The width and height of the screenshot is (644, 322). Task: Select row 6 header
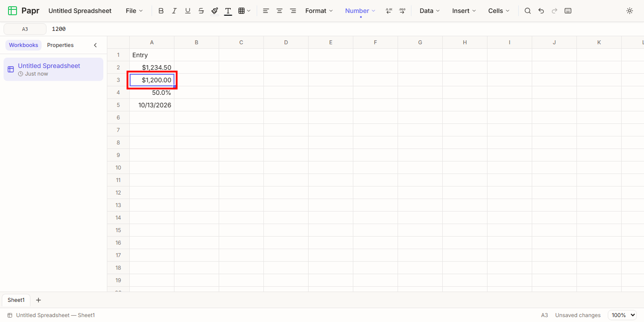click(x=119, y=118)
